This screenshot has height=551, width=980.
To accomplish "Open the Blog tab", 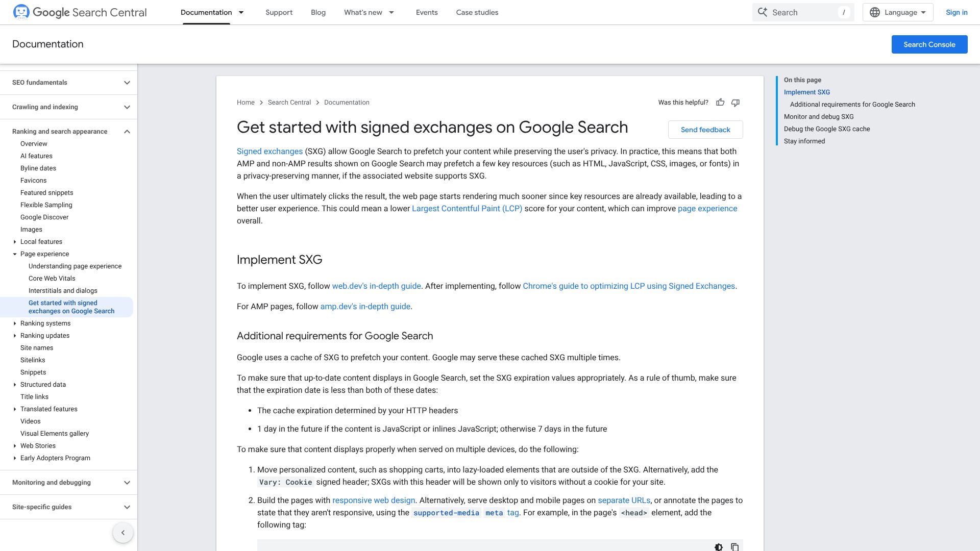I will pyautogui.click(x=318, y=12).
